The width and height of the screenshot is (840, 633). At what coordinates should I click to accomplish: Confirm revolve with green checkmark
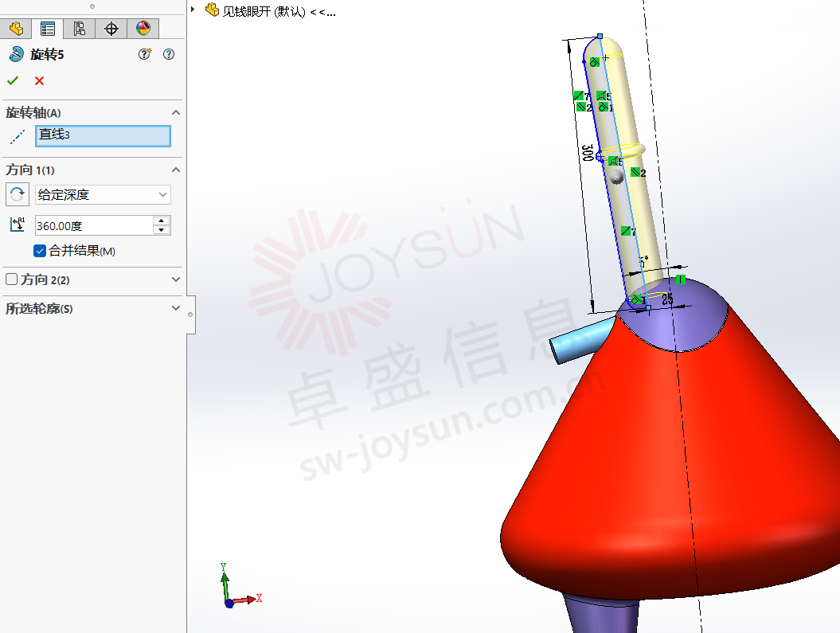tap(13, 80)
